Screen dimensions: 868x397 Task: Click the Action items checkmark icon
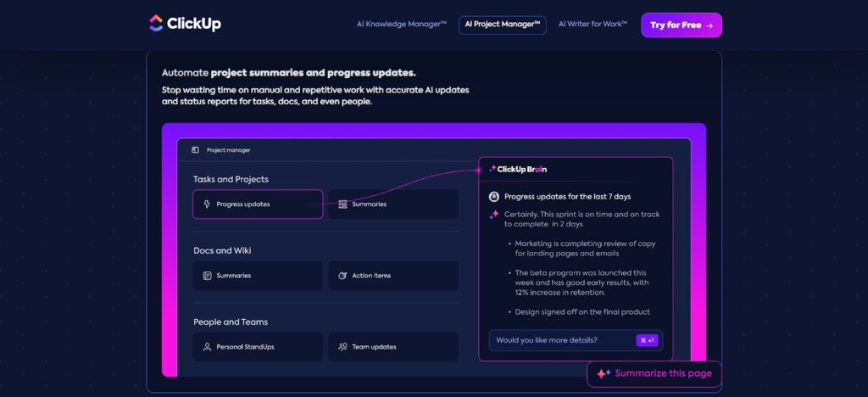pyautogui.click(x=342, y=276)
